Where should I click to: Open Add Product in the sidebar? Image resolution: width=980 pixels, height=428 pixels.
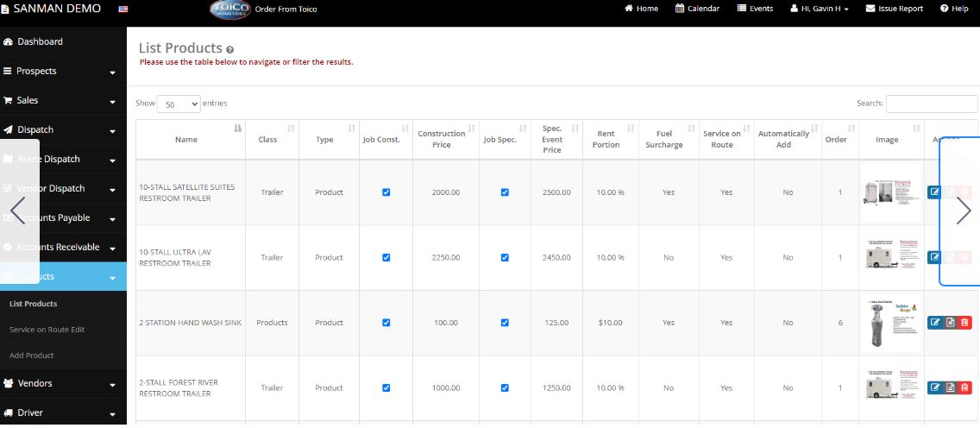[x=32, y=356]
